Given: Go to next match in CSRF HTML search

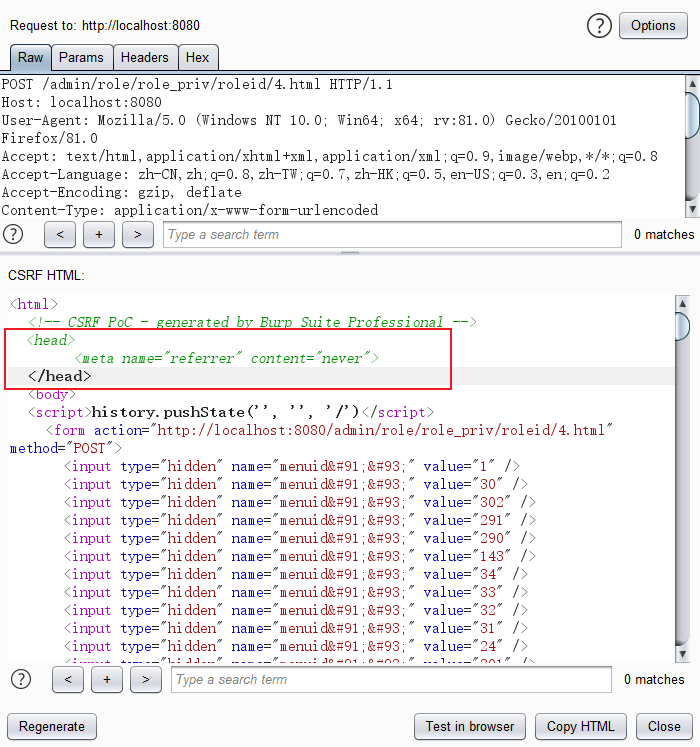Looking at the screenshot, I should pyautogui.click(x=146, y=679).
